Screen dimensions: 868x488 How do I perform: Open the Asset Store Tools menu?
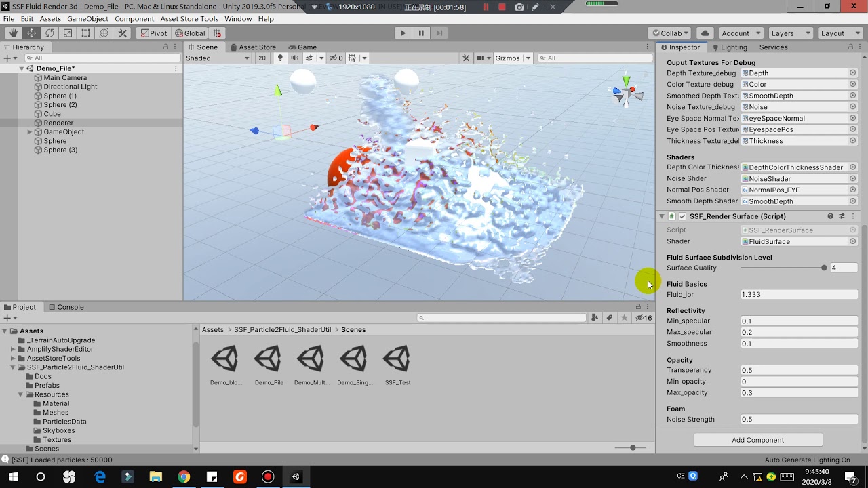189,19
